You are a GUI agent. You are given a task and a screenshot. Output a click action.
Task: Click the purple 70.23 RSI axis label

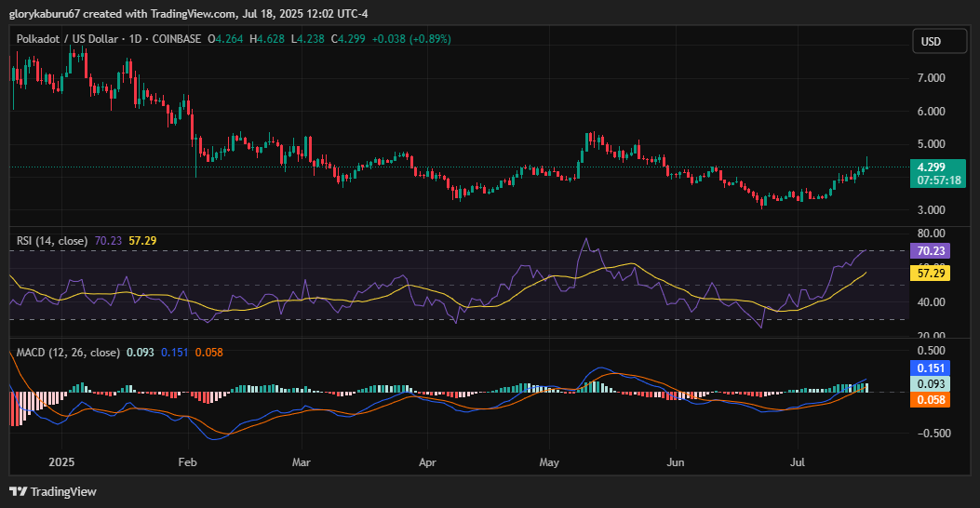[932, 251]
